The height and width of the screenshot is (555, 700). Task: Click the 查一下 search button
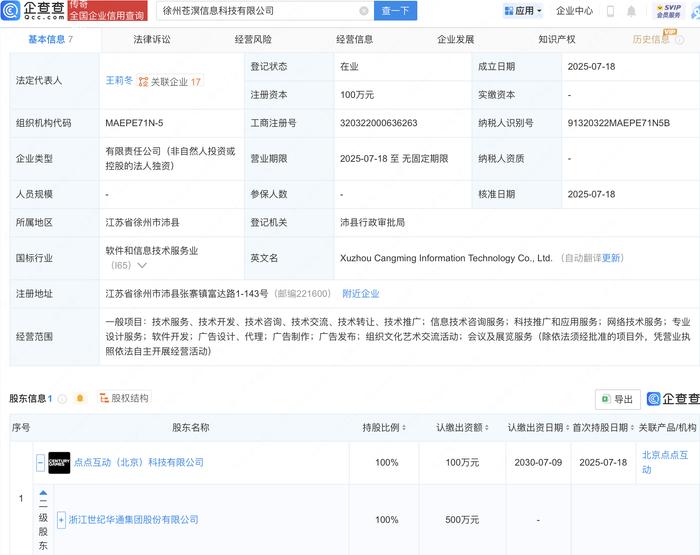click(x=396, y=11)
